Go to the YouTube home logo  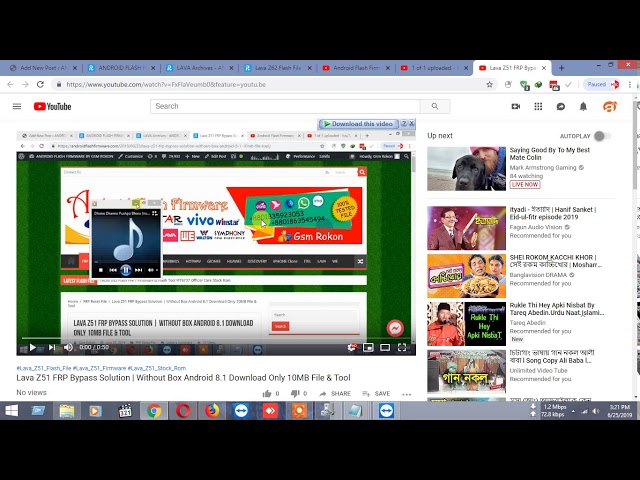(52, 107)
